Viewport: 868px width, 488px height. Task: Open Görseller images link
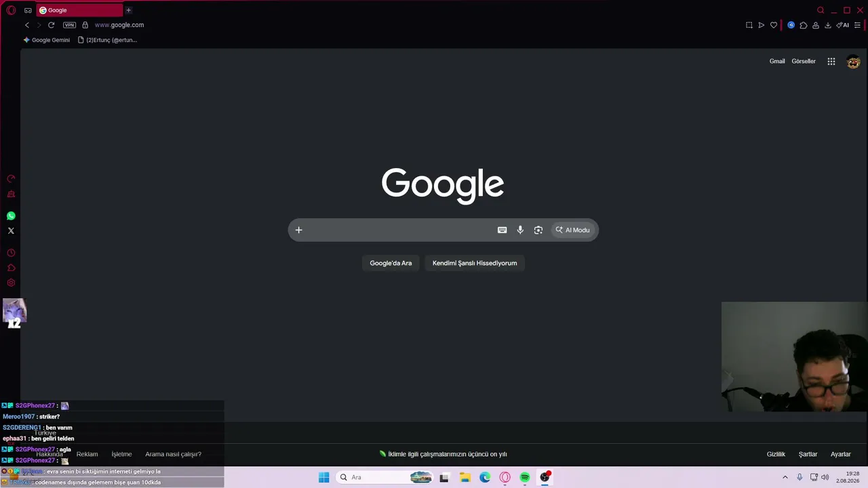[x=804, y=62]
